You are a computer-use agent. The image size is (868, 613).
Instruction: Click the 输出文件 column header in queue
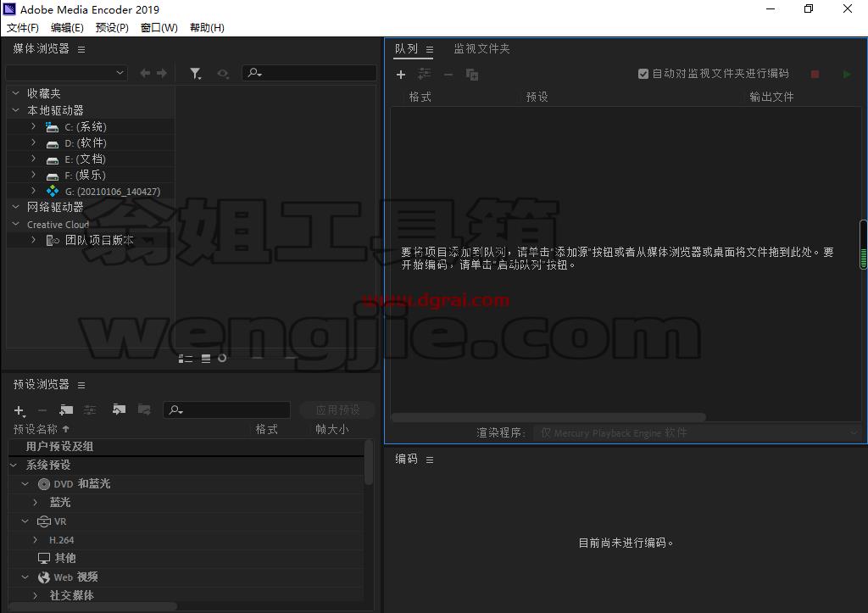click(x=771, y=97)
